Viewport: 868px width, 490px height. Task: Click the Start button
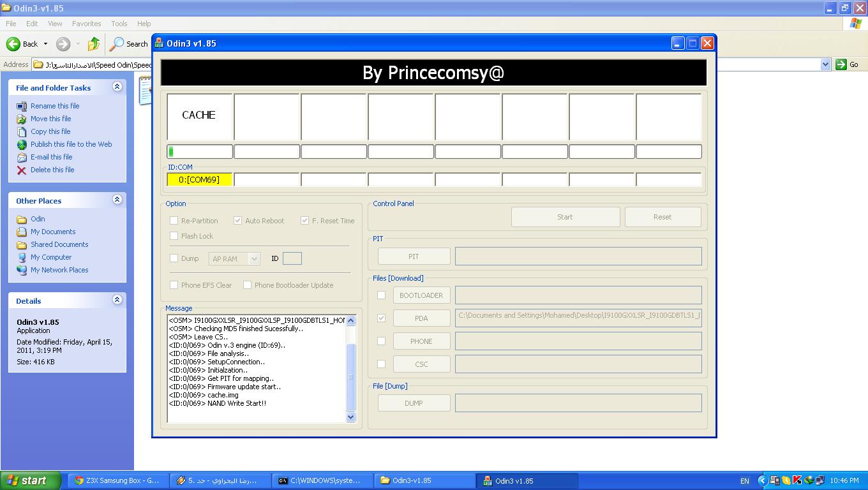click(30, 480)
